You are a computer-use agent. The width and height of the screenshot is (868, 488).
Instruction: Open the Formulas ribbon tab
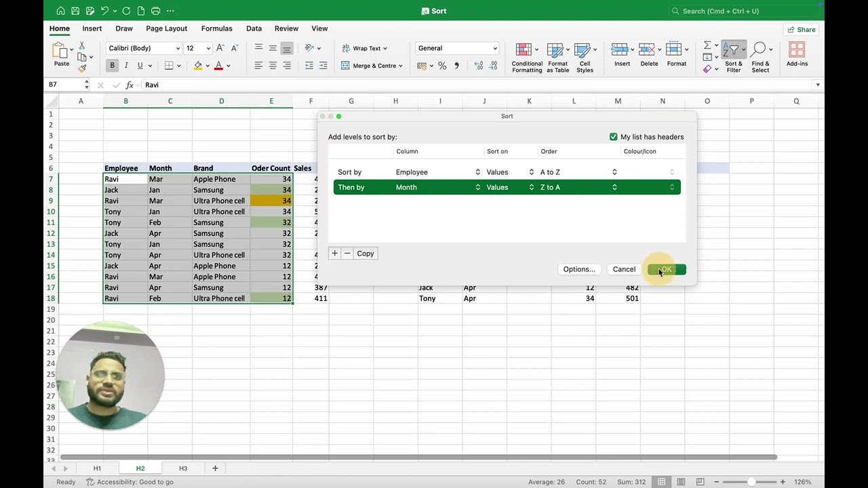[x=216, y=28]
